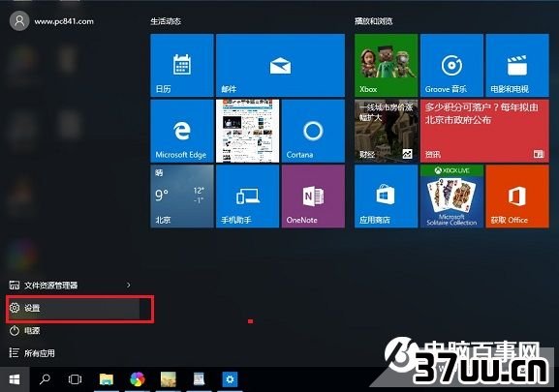Open the Cortana tile
559x392 pixels.
[313, 131]
